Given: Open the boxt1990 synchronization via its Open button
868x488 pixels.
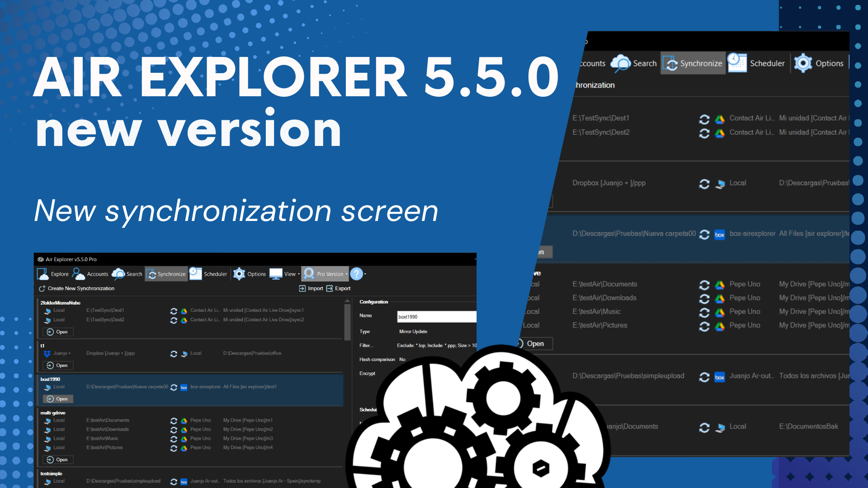Looking at the screenshot, I should click(x=58, y=399).
